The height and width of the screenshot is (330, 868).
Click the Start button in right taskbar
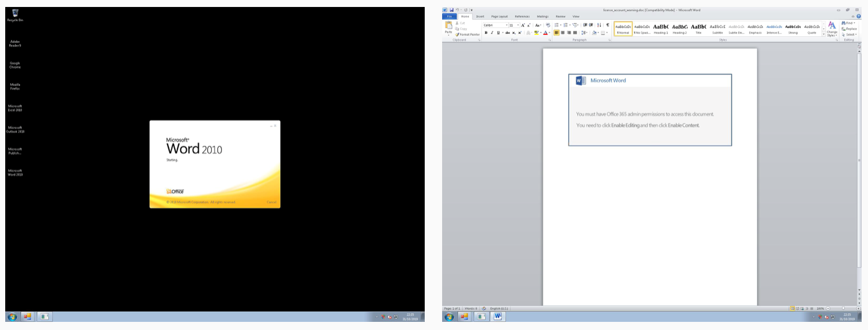pos(449,317)
